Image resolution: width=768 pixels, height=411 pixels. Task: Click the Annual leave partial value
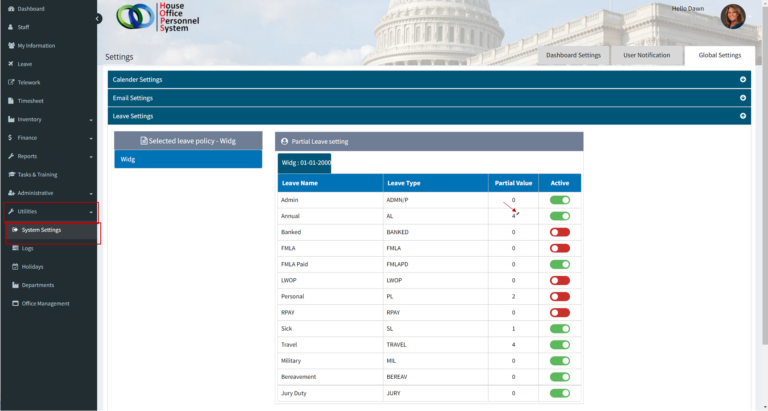click(x=513, y=216)
